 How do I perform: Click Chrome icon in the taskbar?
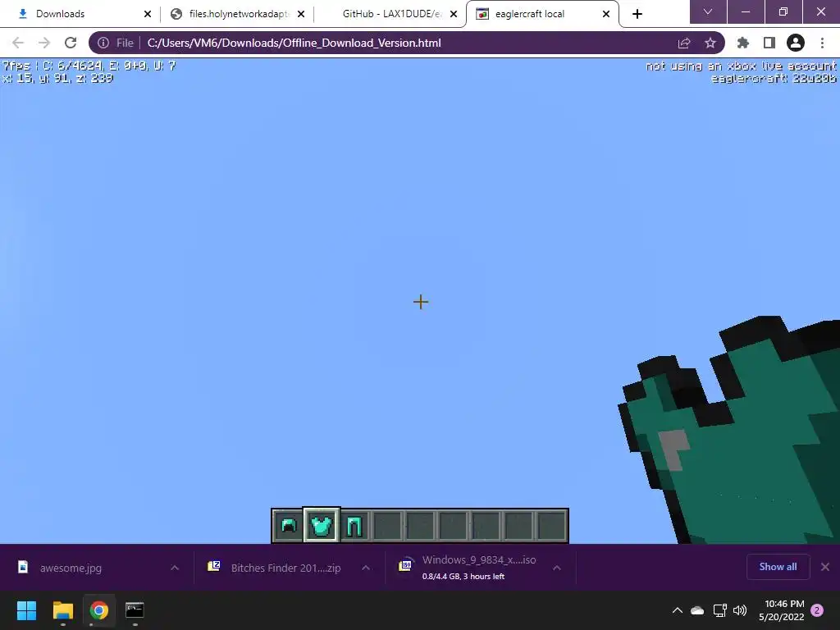[x=98, y=610]
